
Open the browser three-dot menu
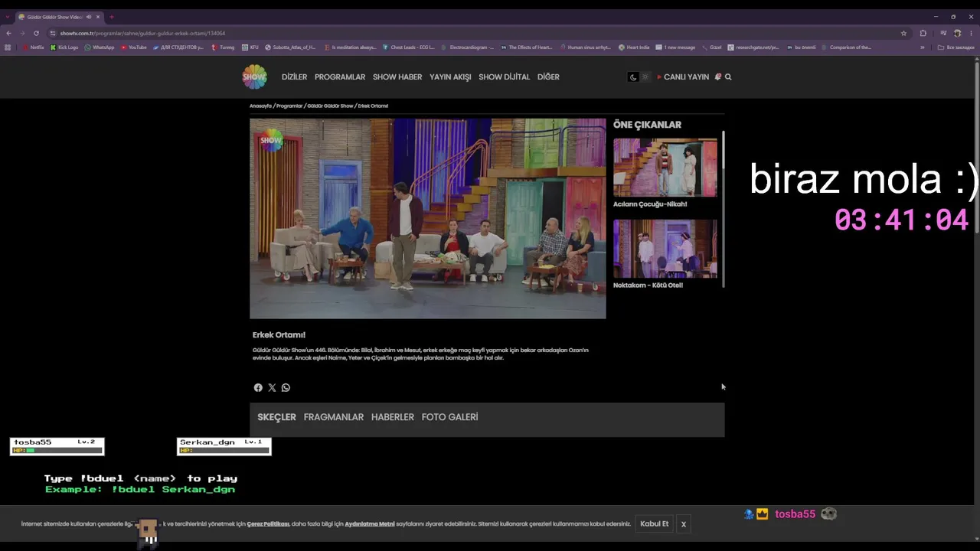[x=971, y=33]
